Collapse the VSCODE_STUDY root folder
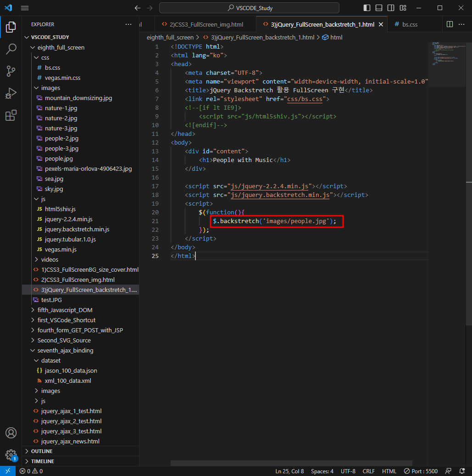Screen dimensions: 472x476 point(81,37)
